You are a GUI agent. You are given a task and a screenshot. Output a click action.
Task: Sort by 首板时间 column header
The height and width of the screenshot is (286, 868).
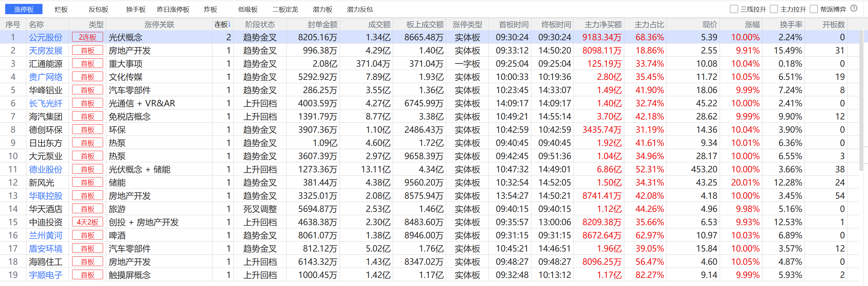[x=514, y=24]
